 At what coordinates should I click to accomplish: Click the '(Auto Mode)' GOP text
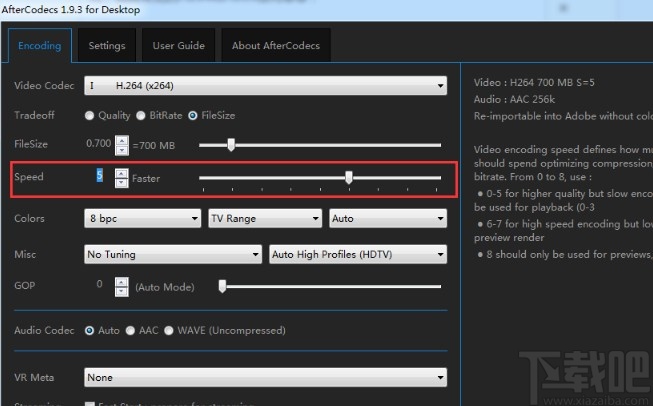pyautogui.click(x=165, y=287)
